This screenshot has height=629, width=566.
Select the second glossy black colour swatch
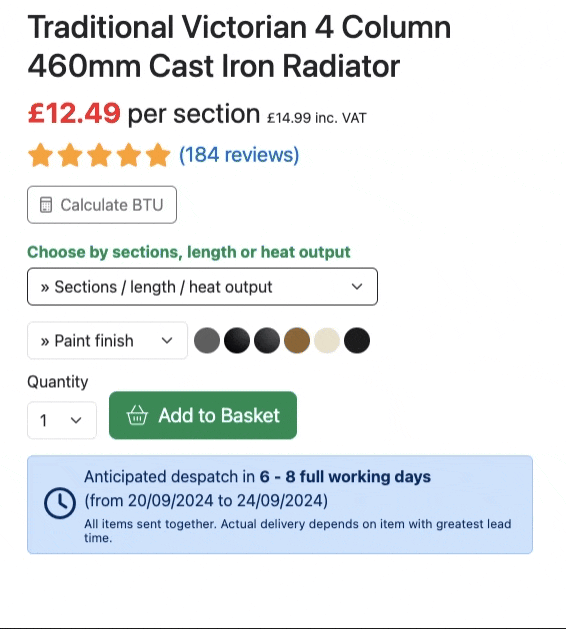237,341
